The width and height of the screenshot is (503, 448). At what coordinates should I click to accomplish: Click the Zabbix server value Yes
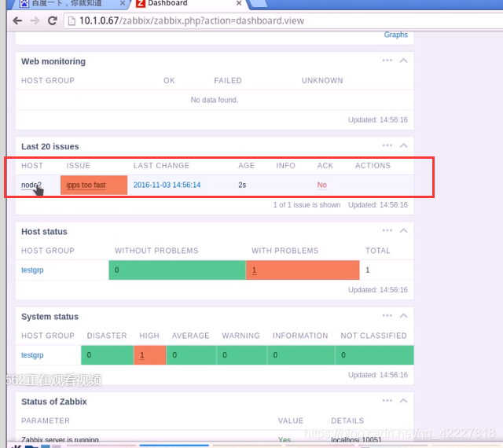coord(285,439)
